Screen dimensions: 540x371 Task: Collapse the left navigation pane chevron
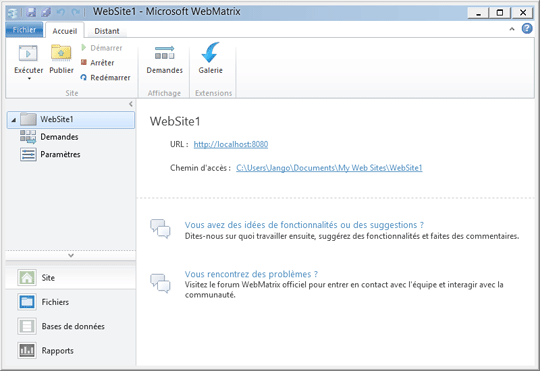pyautogui.click(x=131, y=104)
